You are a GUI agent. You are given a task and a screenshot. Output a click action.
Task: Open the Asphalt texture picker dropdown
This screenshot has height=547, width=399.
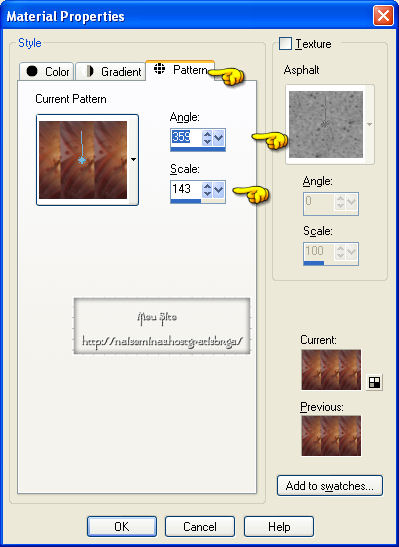pyautogui.click(x=369, y=124)
